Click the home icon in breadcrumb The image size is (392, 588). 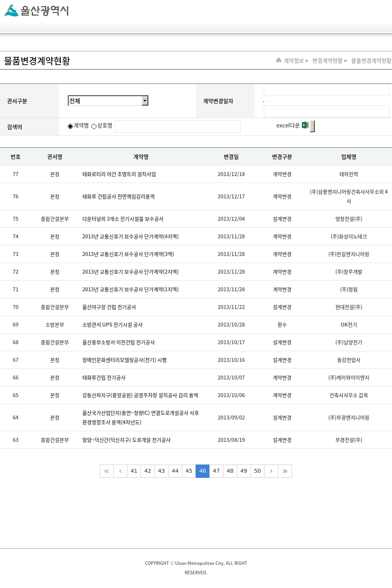point(279,60)
